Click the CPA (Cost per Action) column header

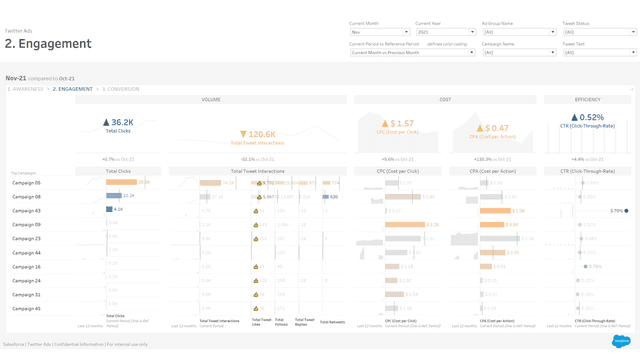tap(493, 171)
